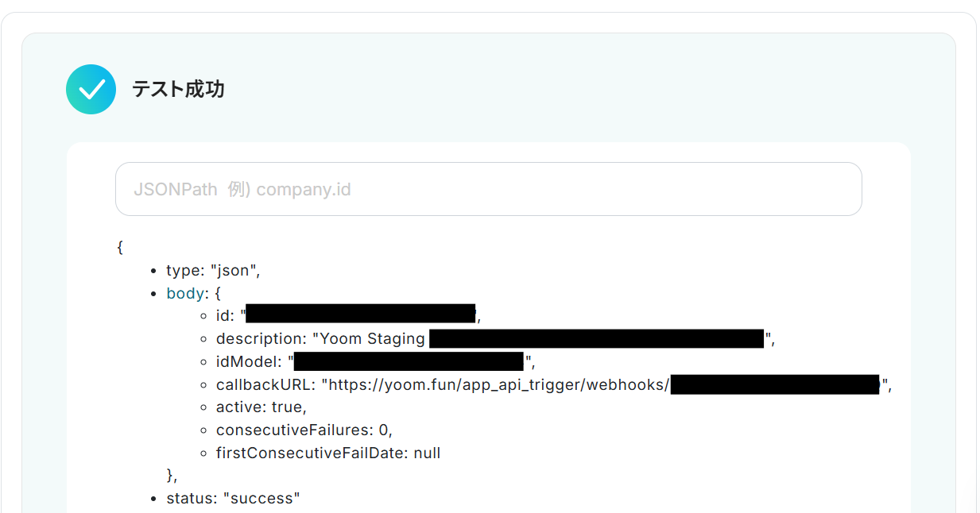
Task: Select consecutiveFailures: 0 entry
Action: point(304,430)
